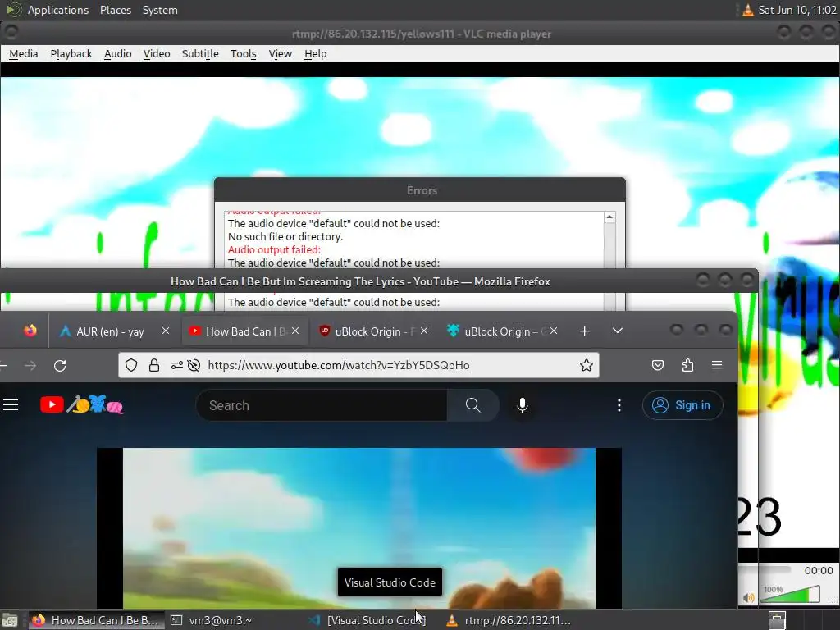Click the VLC seek bar near 00:00
This screenshot has height=630, width=840.
pos(765,569)
